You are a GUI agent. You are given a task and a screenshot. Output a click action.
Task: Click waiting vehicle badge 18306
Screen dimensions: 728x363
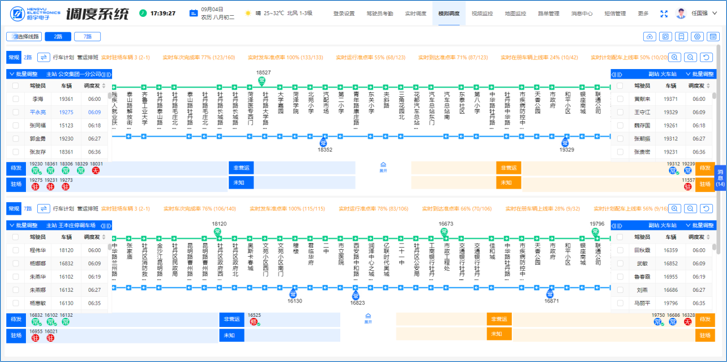(x=65, y=170)
